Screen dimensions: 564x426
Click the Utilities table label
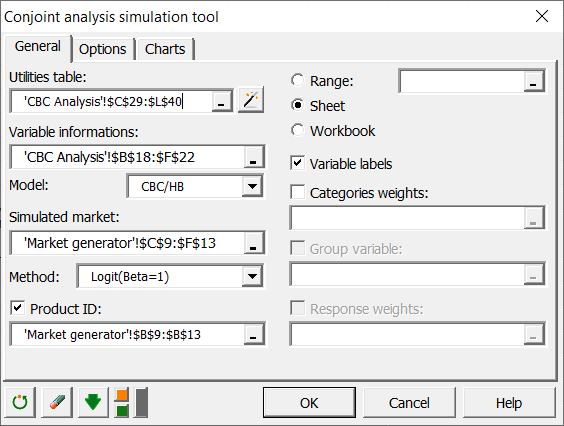coord(48,77)
